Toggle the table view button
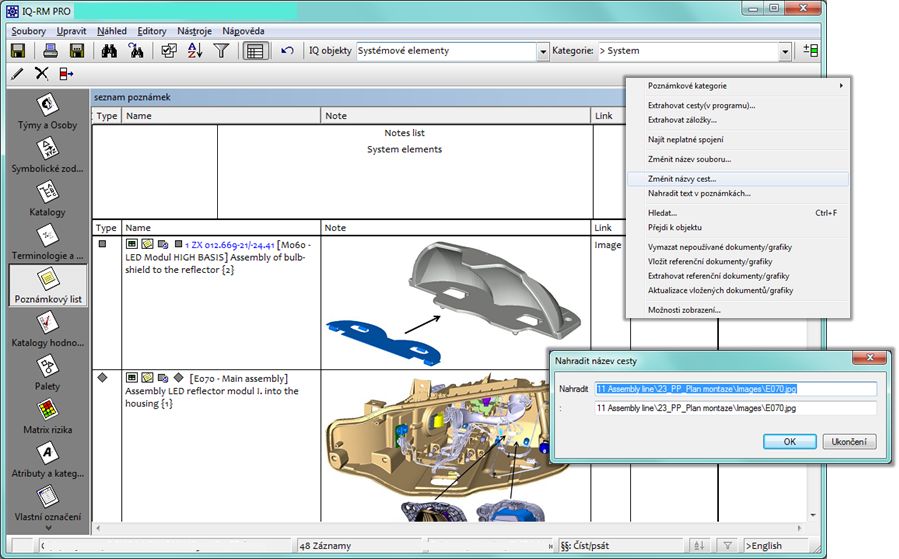This screenshot has width=899, height=559. pos(255,51)
